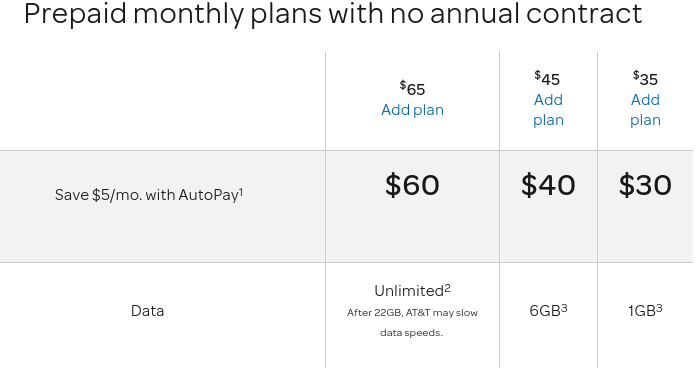Add the $65 prepaid plan
This screenshot has width=700, height=368.
point(412,110)
